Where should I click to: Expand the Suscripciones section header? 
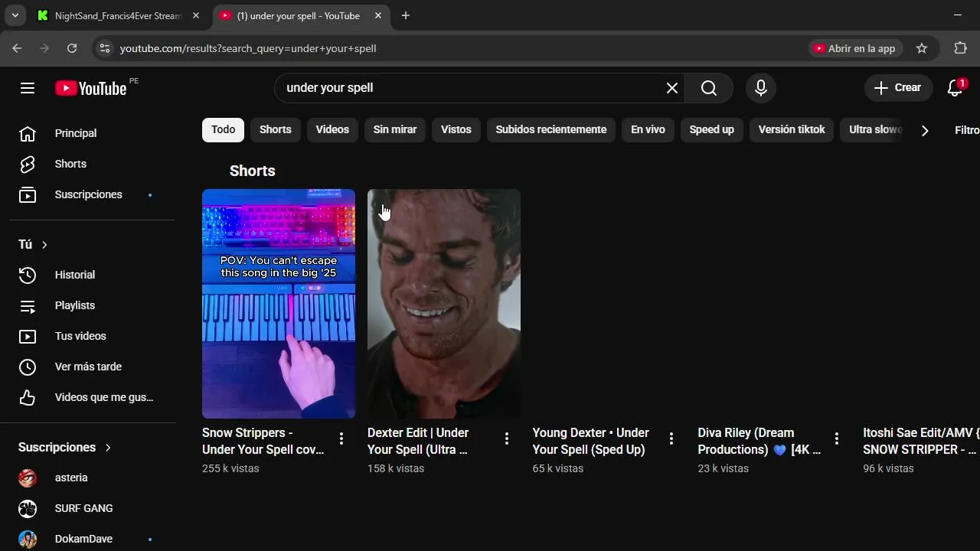coord(65,447)
